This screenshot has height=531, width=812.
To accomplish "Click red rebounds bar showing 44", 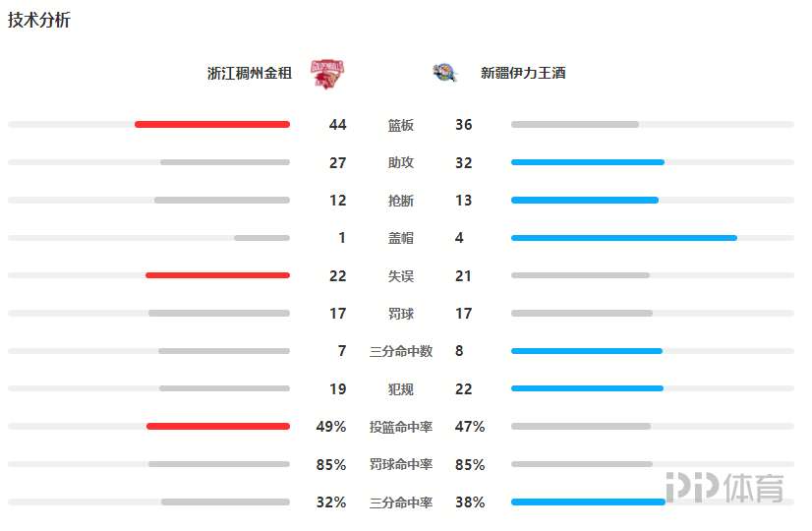I will click(x=212, y=124).
